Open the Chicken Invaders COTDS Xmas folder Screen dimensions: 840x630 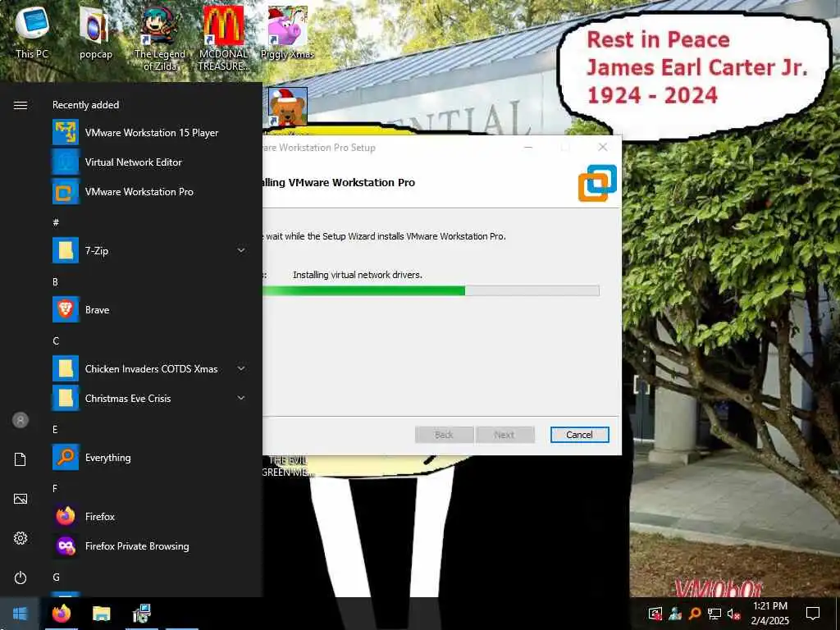coord(148,368)
